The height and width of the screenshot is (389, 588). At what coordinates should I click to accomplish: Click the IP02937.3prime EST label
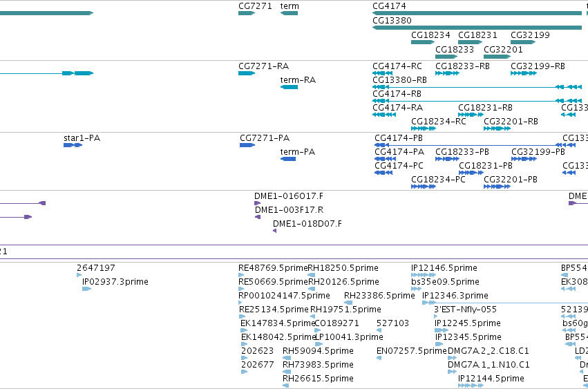(x=115, y=283)
